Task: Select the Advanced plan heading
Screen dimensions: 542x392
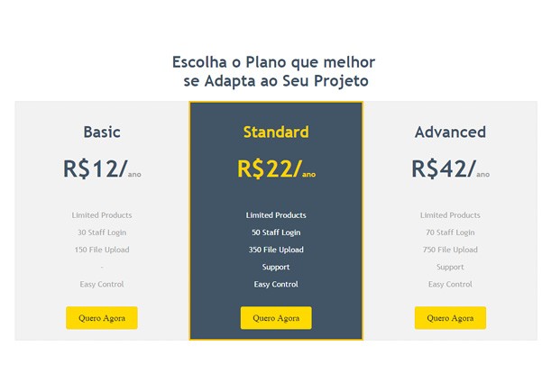Action: coord(450,132)
